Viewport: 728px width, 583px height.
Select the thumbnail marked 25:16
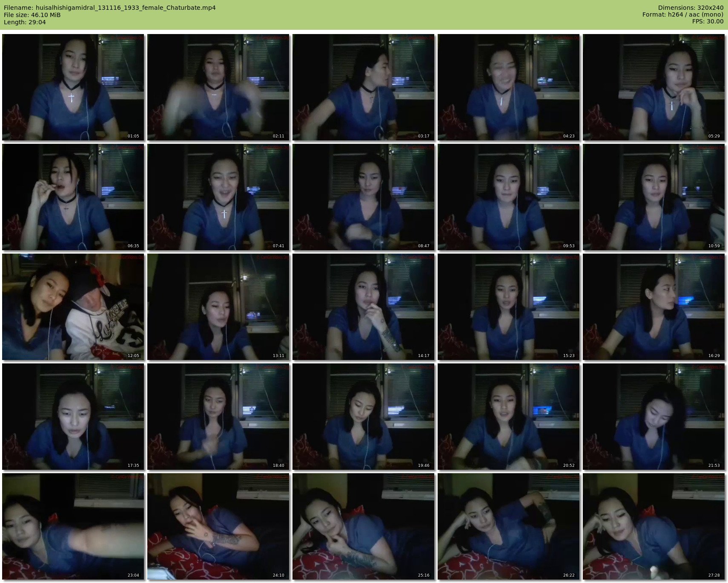tap(364, 526)
